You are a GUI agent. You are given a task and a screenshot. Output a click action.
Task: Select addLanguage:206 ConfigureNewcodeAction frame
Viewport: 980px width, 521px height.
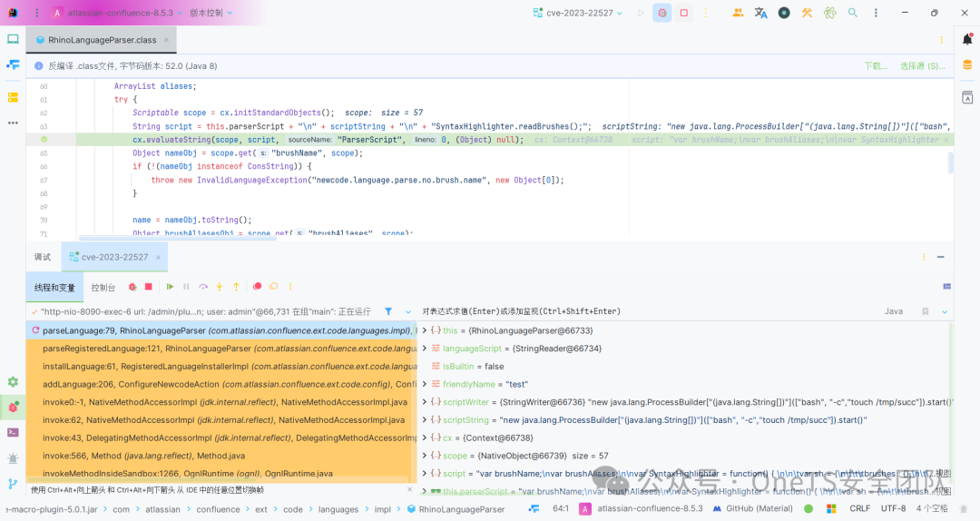pos(221,384)
